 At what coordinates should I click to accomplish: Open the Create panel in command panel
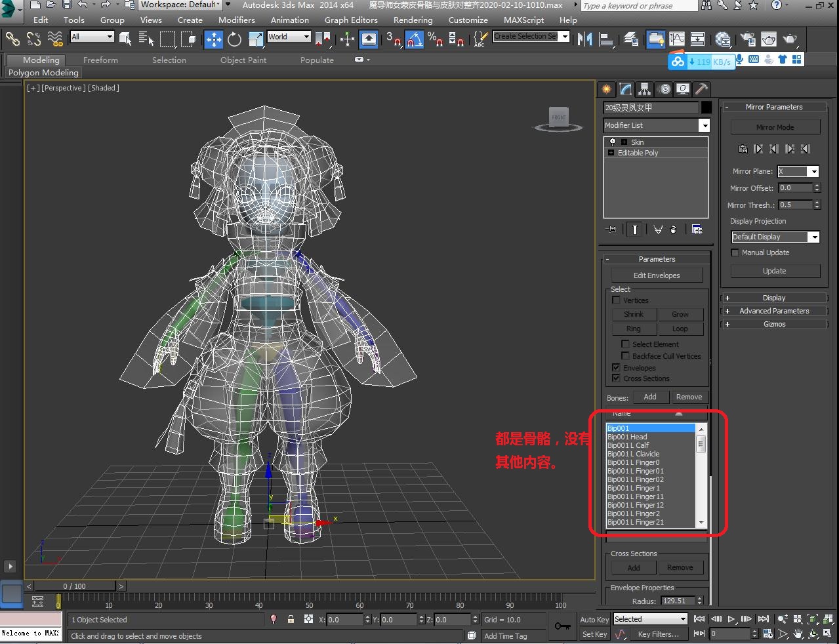pos(606,89)
